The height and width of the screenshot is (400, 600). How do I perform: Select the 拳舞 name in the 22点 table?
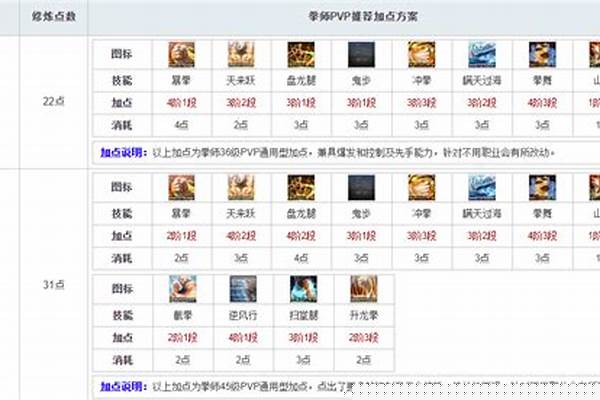pos(542,81)
